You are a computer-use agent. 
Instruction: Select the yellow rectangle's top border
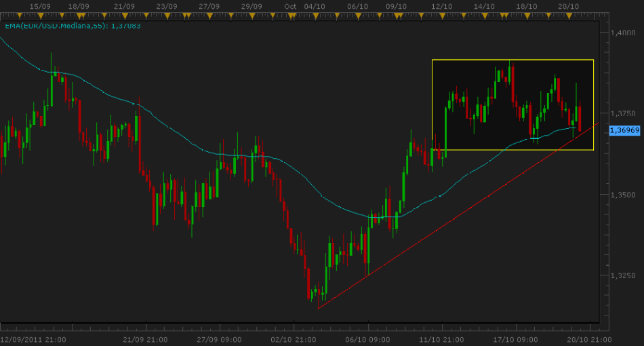pyautogui.click(x=512, y=60)
